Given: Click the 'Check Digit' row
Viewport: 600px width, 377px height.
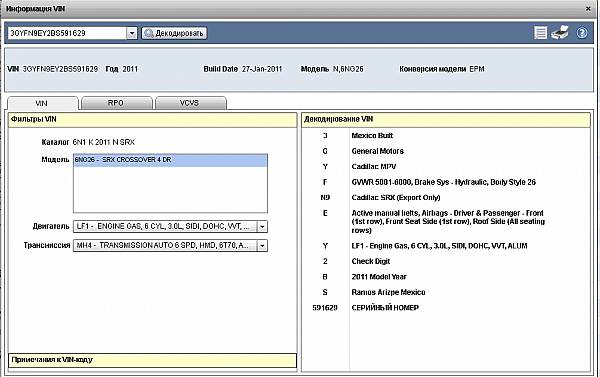Looking at the screenshot, I should click(x=371, y=261).
